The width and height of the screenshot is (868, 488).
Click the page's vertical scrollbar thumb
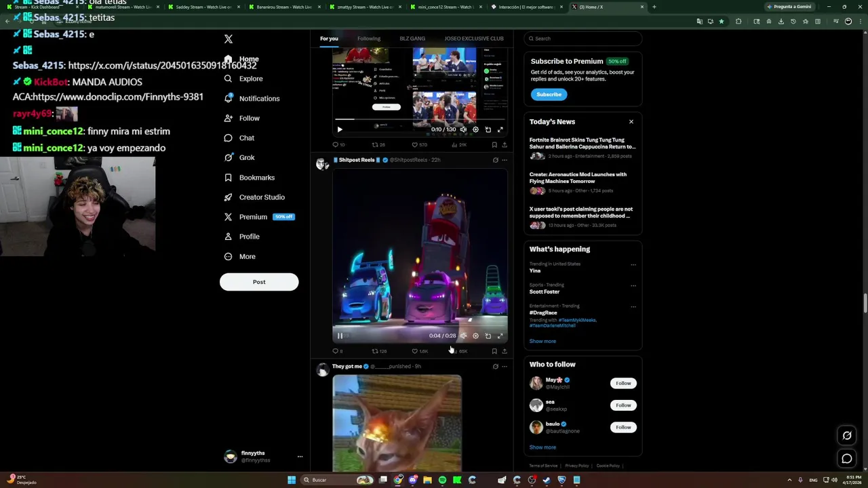865,303
